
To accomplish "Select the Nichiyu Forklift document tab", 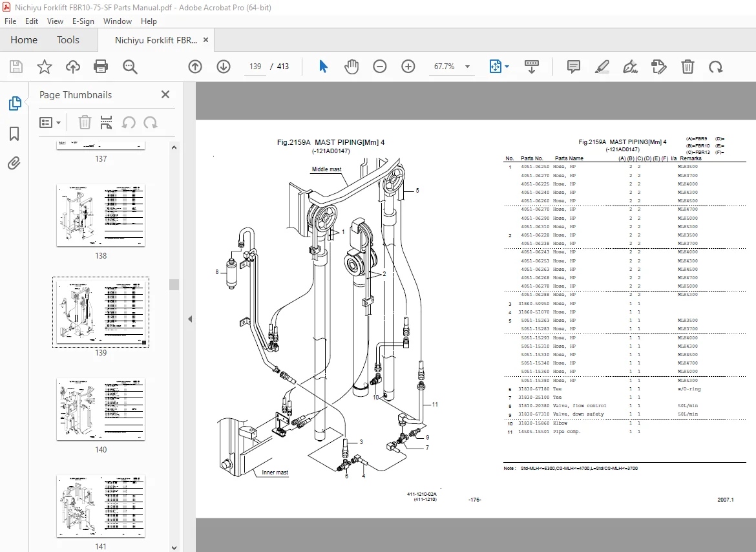I will 156,41.
